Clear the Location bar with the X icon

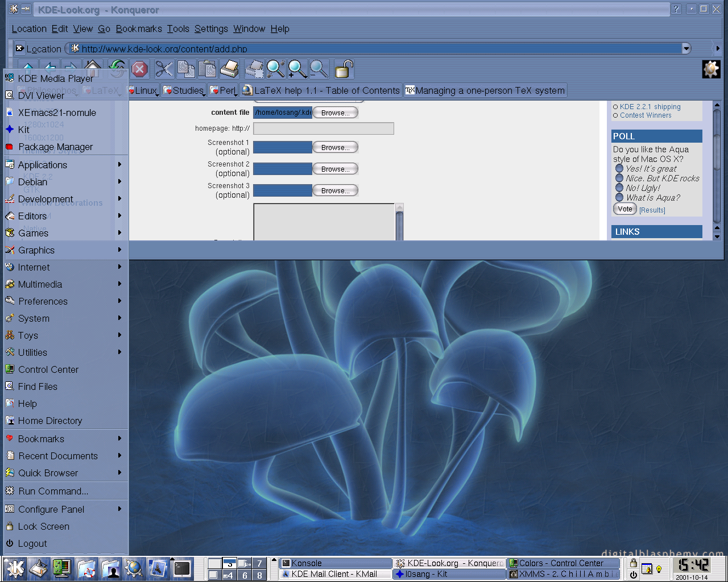point(19,48)
